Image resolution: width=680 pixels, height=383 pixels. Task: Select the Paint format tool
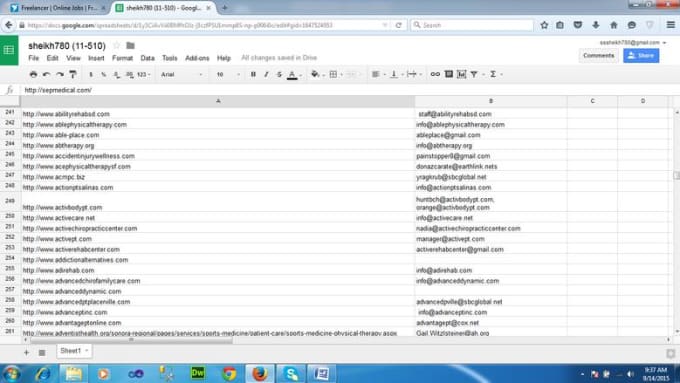[x=73, y=75]
